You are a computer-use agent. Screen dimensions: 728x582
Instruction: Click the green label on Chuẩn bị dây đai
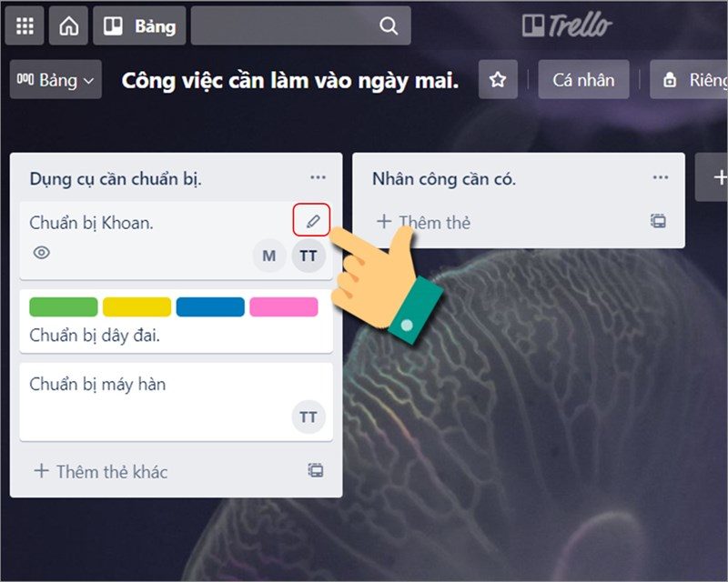(x=64, y=307)
